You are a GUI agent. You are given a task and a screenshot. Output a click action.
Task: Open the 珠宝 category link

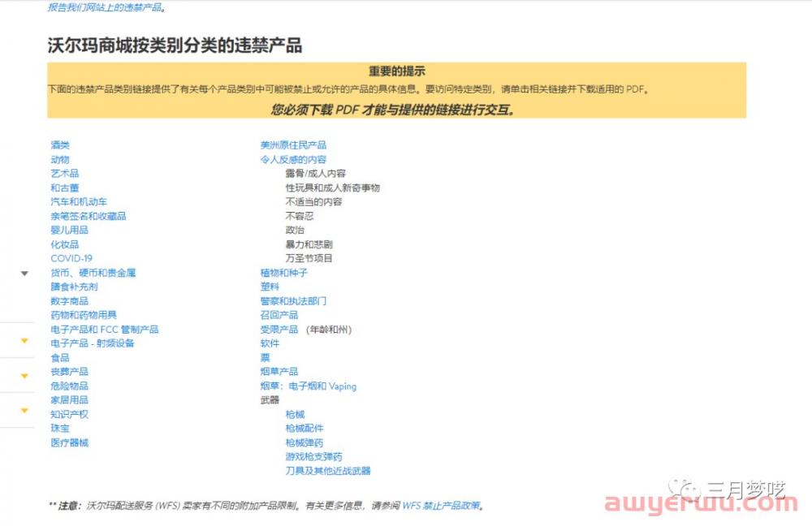click(60, 428)
